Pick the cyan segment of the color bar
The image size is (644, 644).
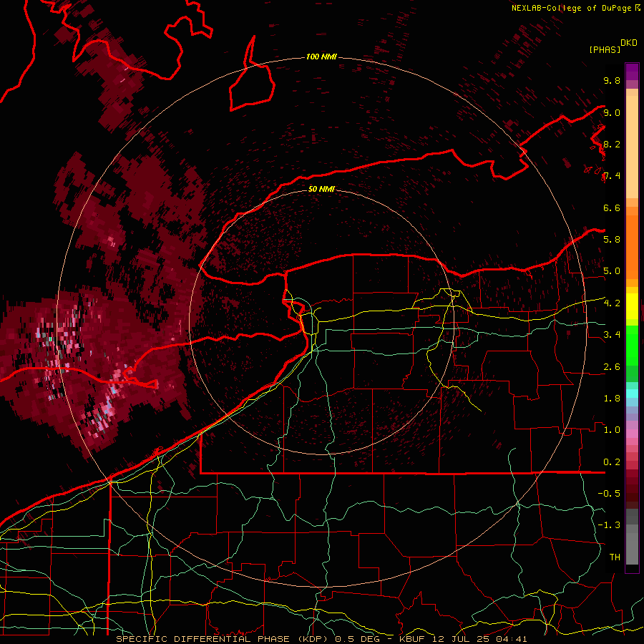pos(632,394)
